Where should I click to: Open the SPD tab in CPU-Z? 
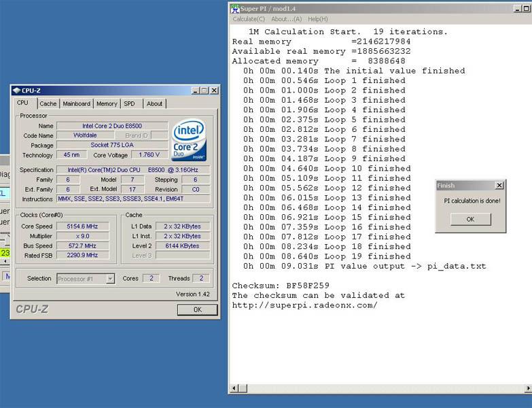129,103
